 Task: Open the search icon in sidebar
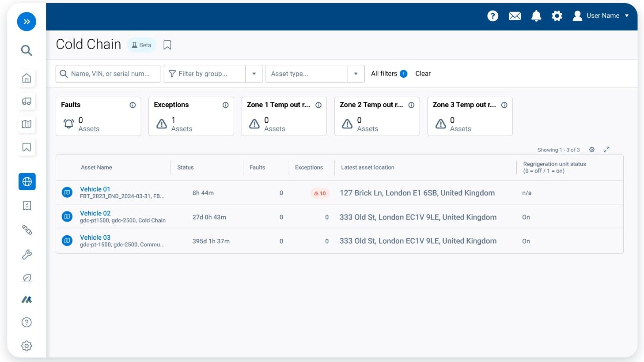pos(27,50)
